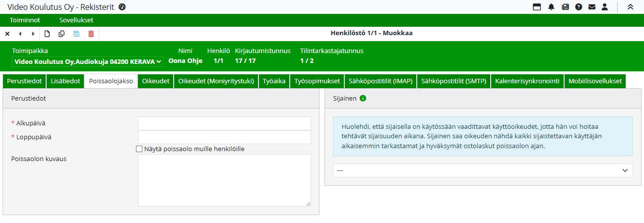Click the red trash delete icon
The width and height of the screenshot is (644, 223).
point(91,34)
